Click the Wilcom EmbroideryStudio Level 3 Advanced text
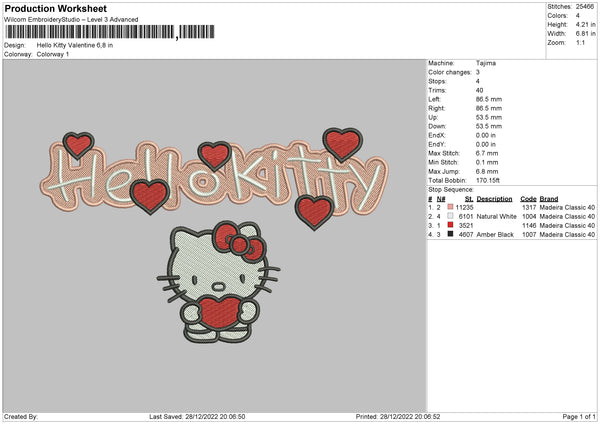Image resolution: width=600 pixels, height=424 pixels. click(x=71, y=20)
